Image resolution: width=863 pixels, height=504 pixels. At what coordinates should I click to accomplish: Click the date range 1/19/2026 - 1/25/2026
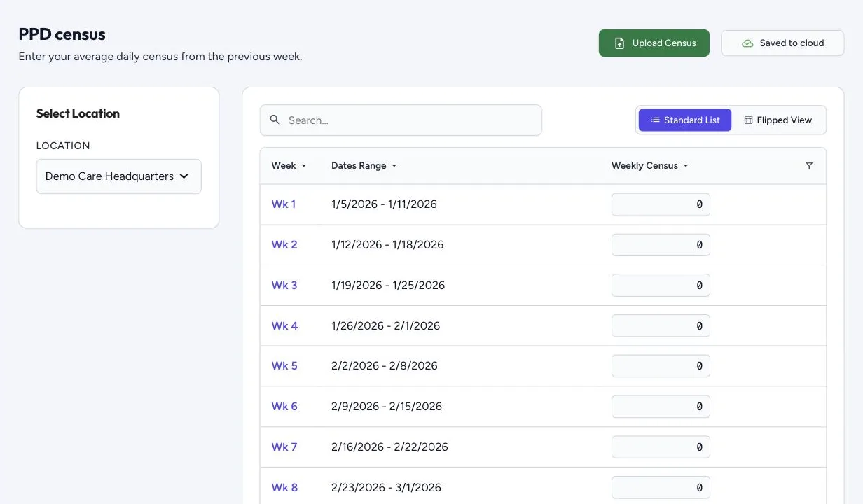point(388,286)
